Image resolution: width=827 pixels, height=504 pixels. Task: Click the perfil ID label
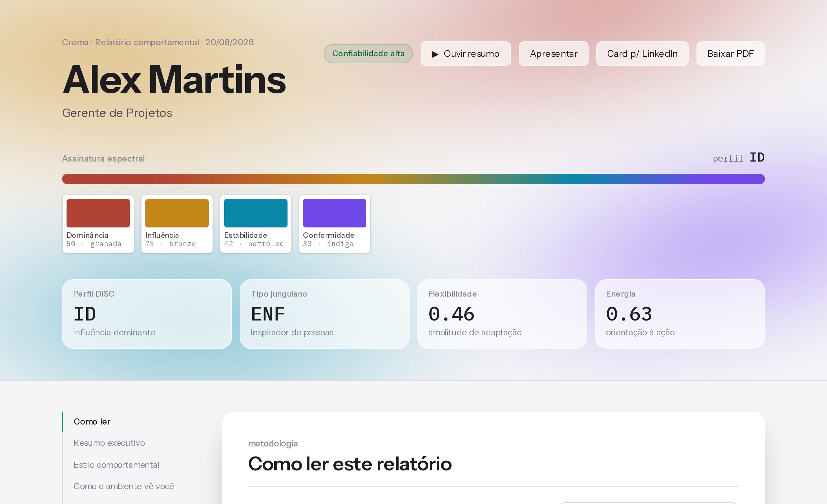pyautogui.click(x=738, y=158)
